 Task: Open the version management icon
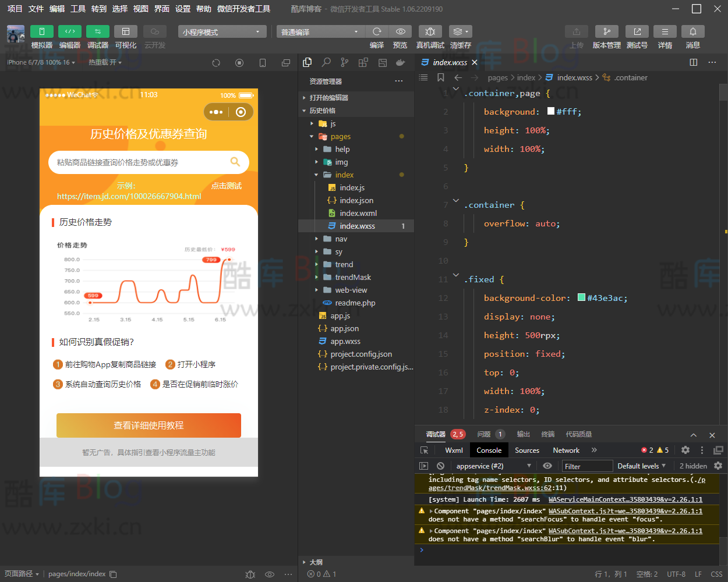[x=606, y=31]
